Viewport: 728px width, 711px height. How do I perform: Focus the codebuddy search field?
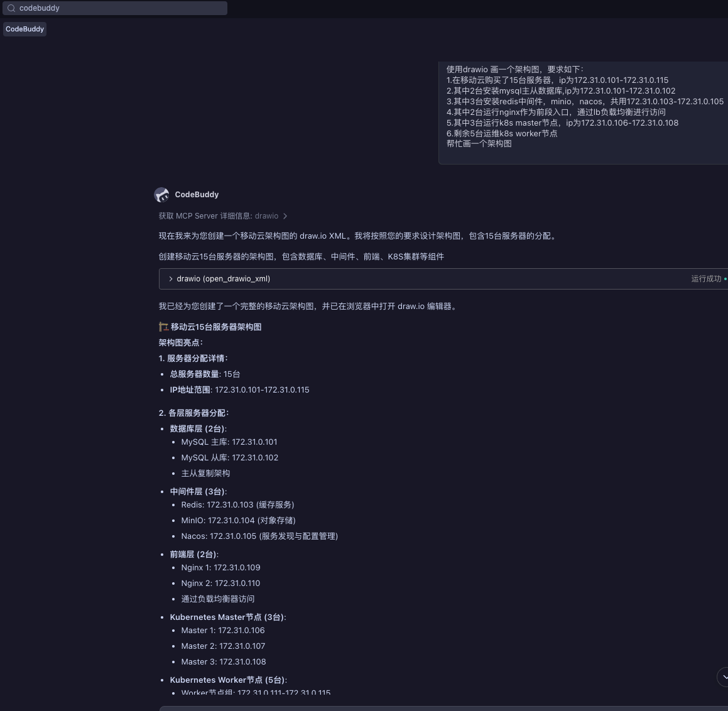click(115, 8)
